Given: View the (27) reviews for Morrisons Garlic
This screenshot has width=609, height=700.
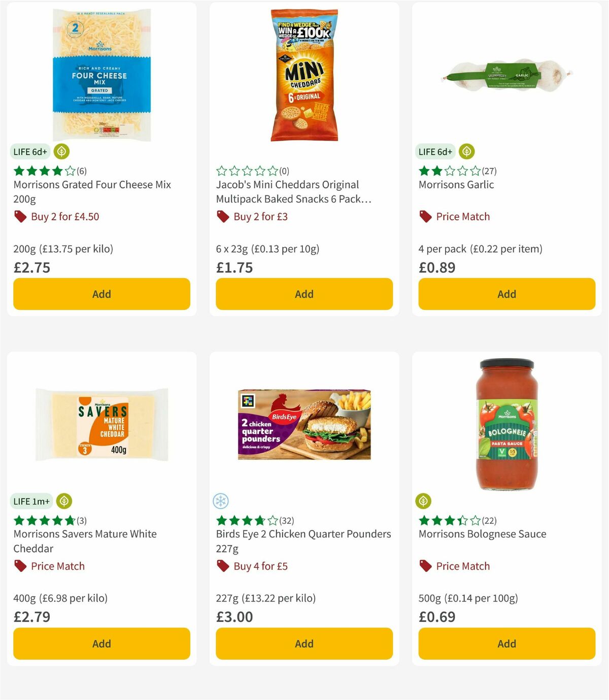Looking at the screenshot, I should pyautogui.click(x=489, y=171).
